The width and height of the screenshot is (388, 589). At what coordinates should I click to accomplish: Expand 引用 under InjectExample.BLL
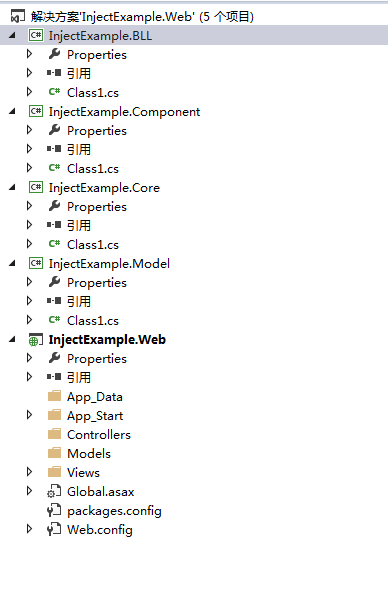coord(29,73)
